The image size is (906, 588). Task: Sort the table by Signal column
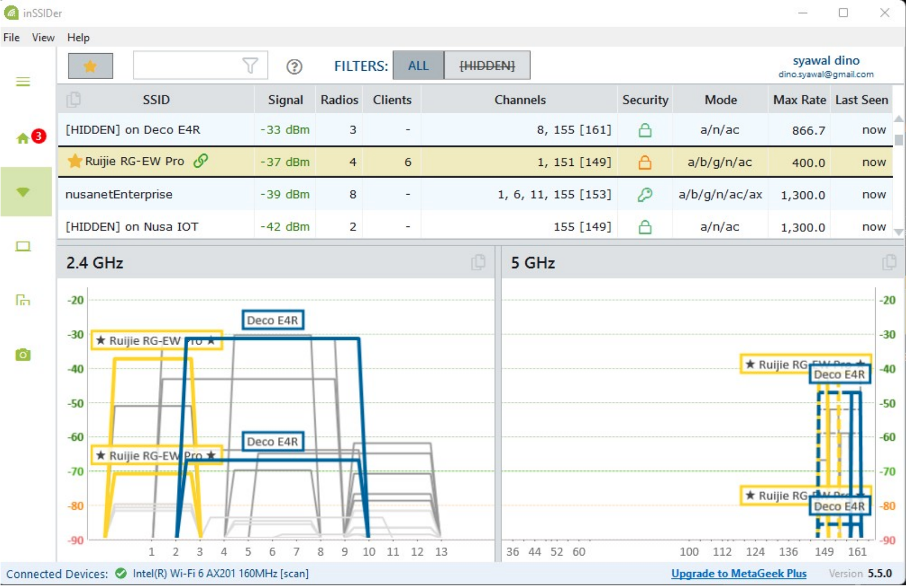[x=285, y=100]
